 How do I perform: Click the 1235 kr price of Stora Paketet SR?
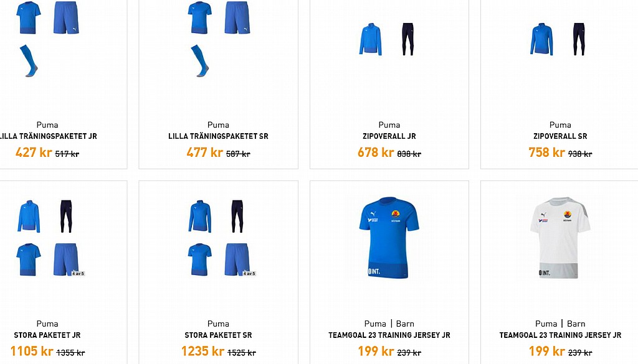(x=202, y=351)
